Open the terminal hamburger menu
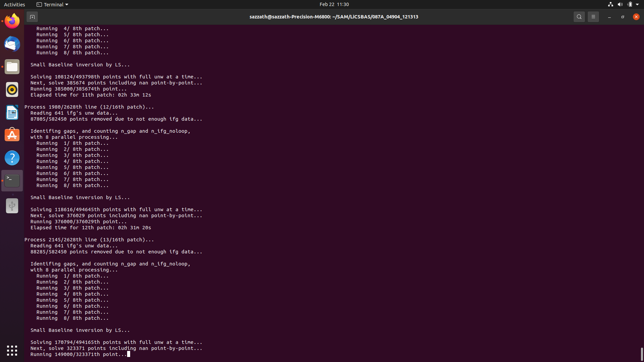 593,17
